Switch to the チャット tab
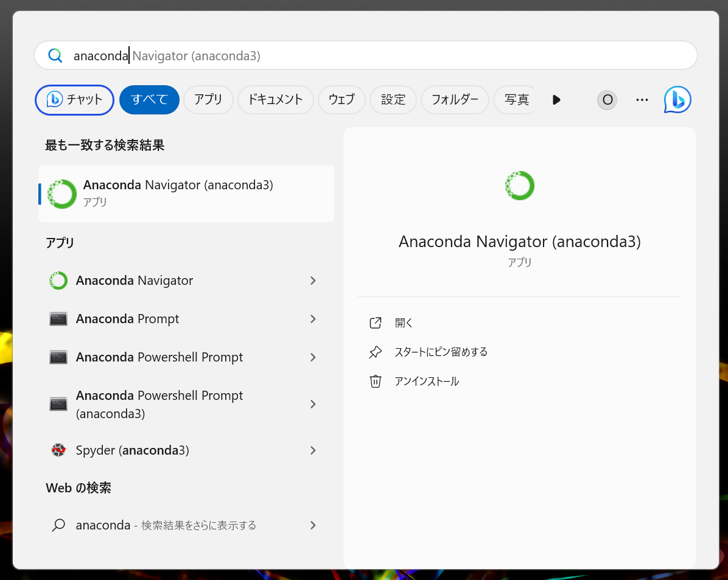728x580 pixels. click(74, 100)
